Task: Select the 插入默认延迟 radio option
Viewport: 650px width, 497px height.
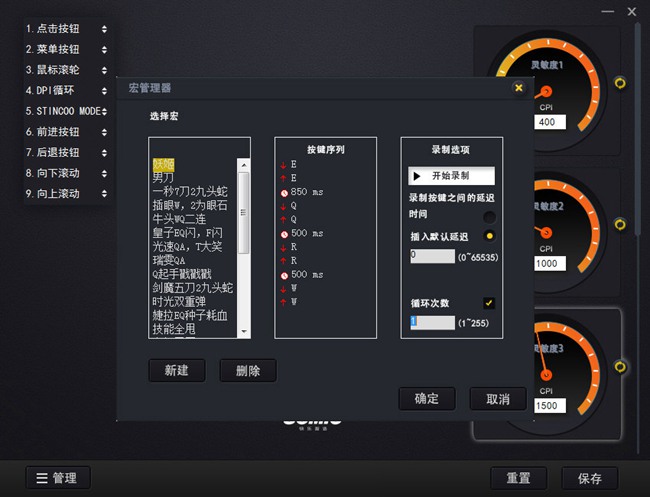Action: (x=489, y=236)
